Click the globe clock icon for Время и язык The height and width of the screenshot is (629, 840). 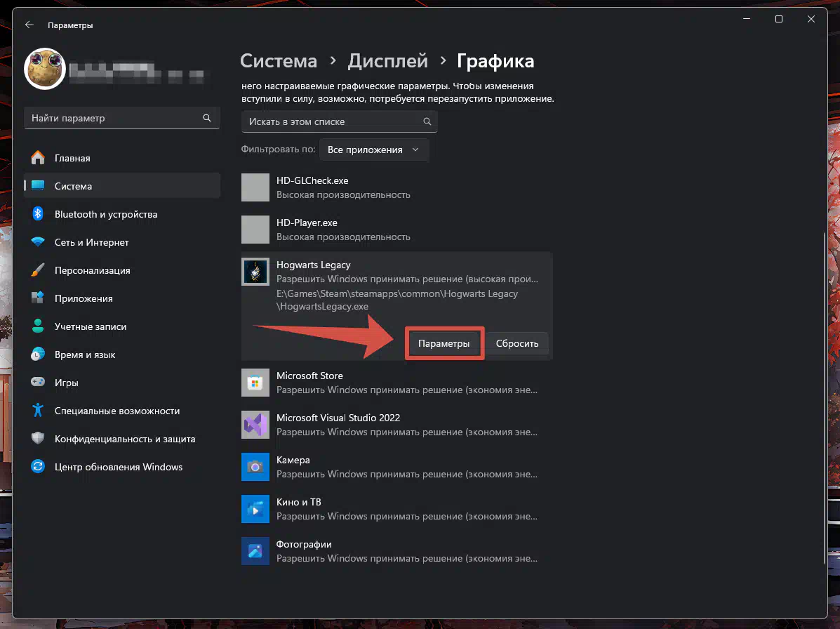pos(38,354)
